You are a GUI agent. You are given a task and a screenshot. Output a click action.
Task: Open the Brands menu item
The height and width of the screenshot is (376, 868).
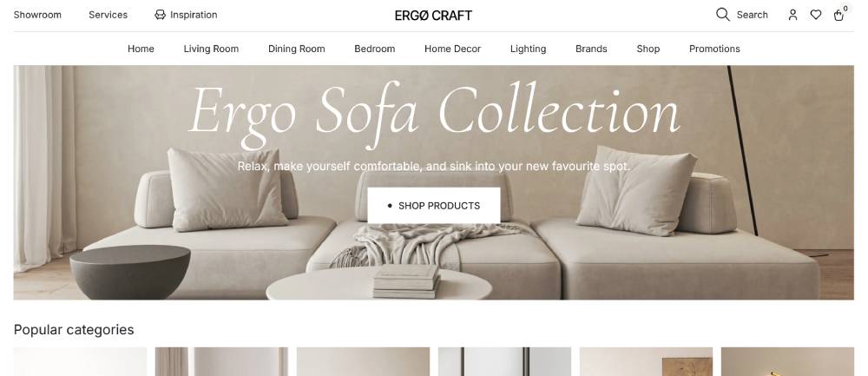click(x=591, y=49)
